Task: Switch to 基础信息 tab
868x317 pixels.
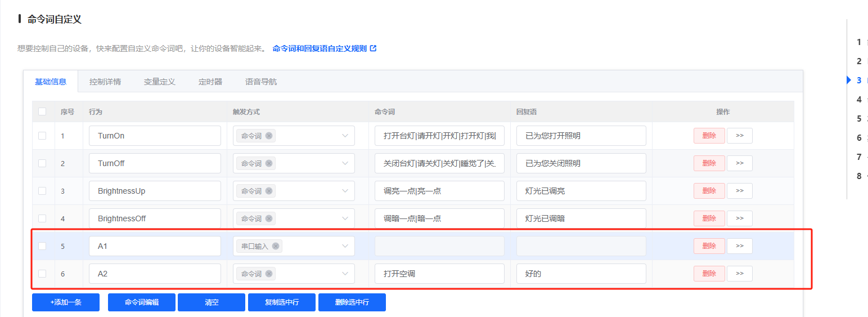Action: [51, 82]
